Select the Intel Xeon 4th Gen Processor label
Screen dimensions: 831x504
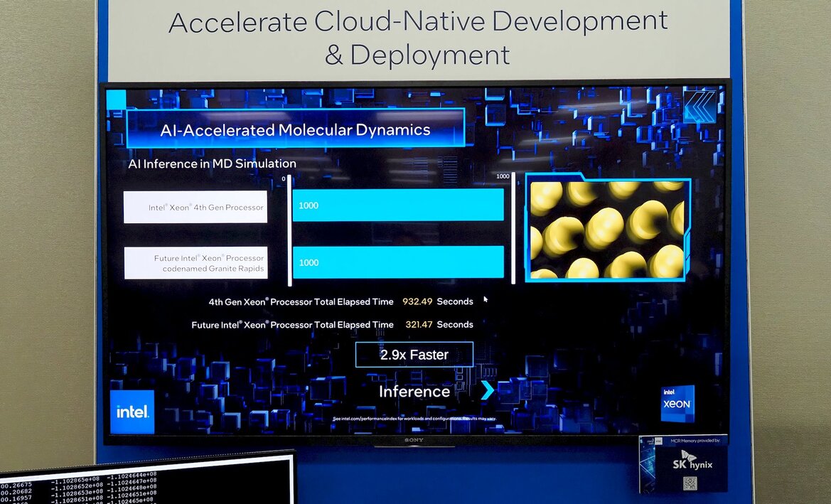[x=195, y=208]
